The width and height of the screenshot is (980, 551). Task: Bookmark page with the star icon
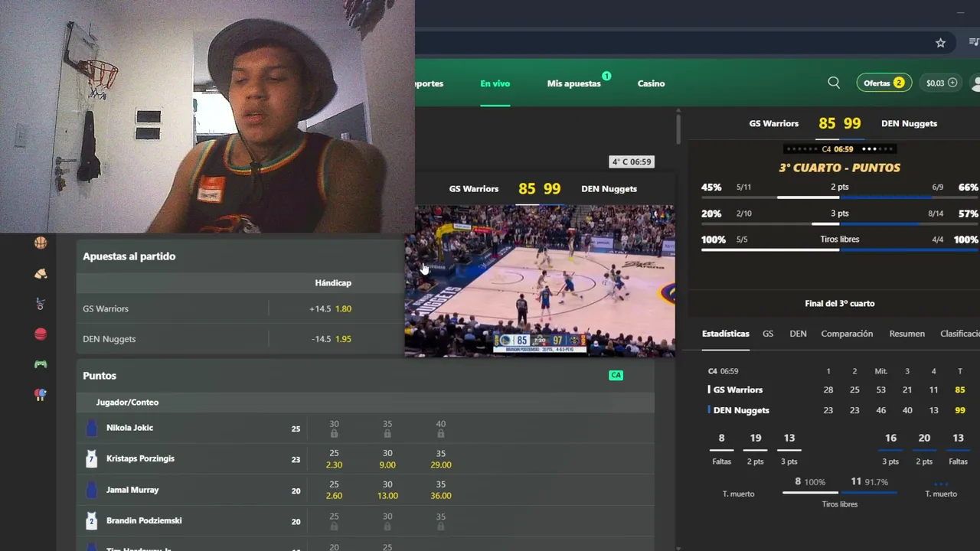(x=940, y=43)
